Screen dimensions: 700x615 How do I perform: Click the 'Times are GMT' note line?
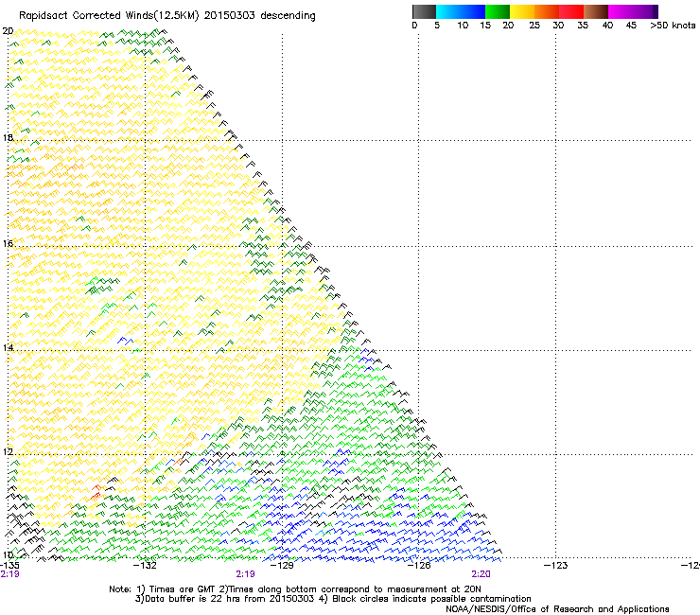[294, 589]
